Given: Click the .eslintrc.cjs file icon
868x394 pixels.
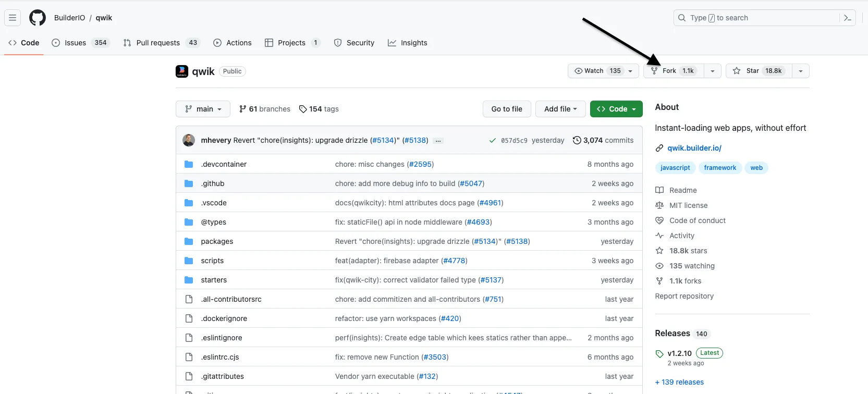Looking at the screenshot, I should click(x=189, y=357).
